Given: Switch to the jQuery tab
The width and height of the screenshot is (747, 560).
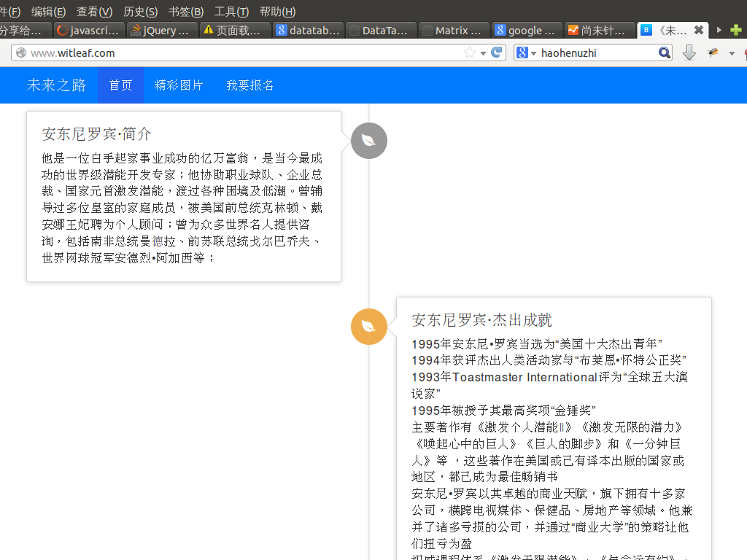Looking at the screenshot, I should [162, 31].
